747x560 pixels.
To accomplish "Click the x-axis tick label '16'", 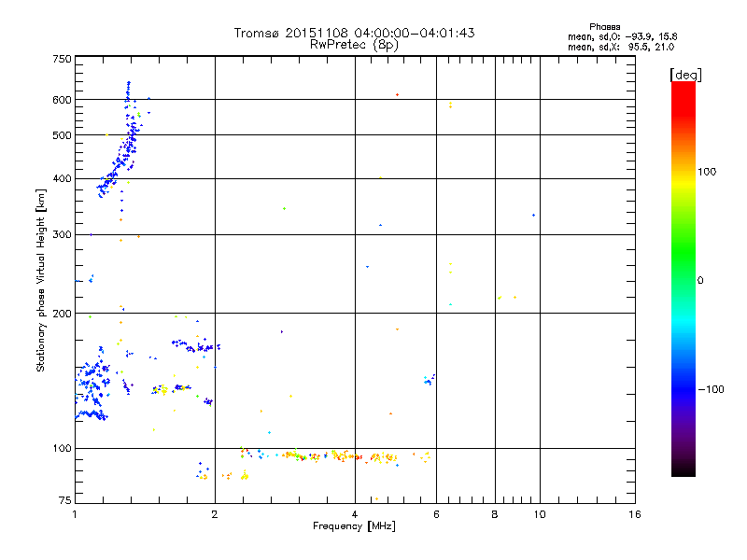I will tap(635, 514).
